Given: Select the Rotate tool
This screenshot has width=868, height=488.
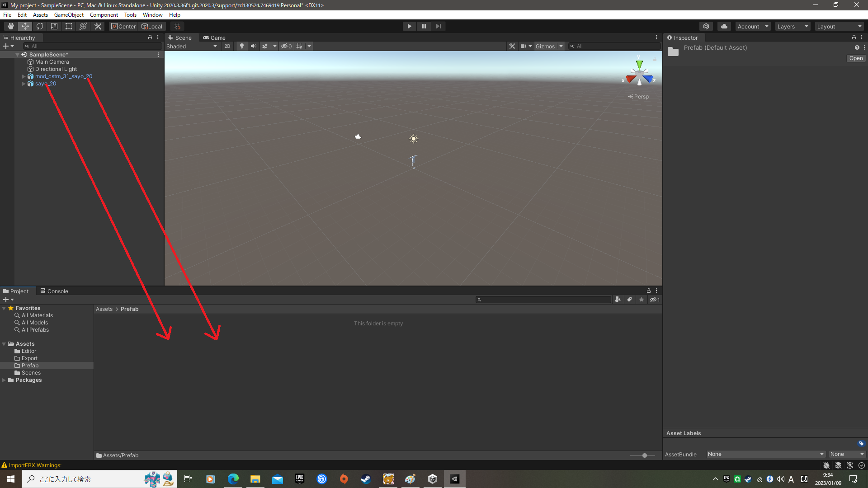Looking at the screenshot, I should 40,26.
